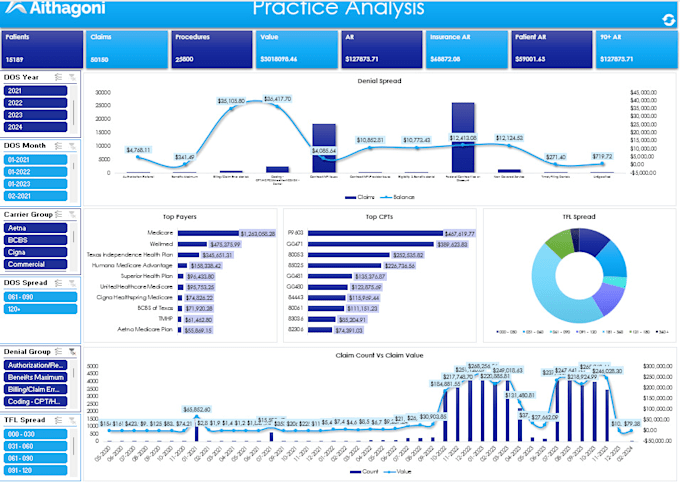Click the lavender donut slice in TFL Spread
This screenshot has height=482, width=680.
(x=608, y=299)
